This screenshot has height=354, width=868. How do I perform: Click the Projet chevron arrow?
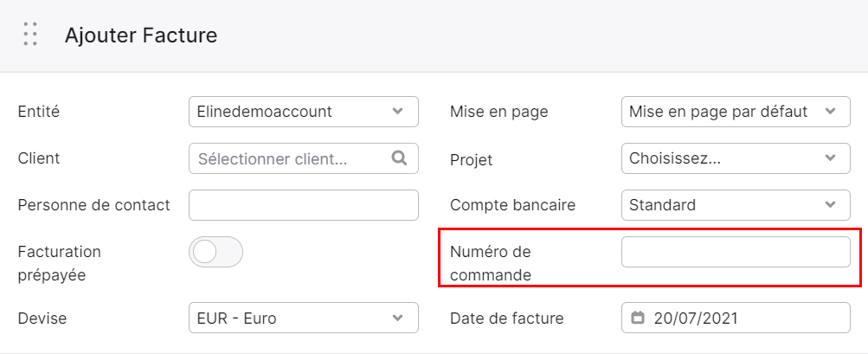(830, 158)
